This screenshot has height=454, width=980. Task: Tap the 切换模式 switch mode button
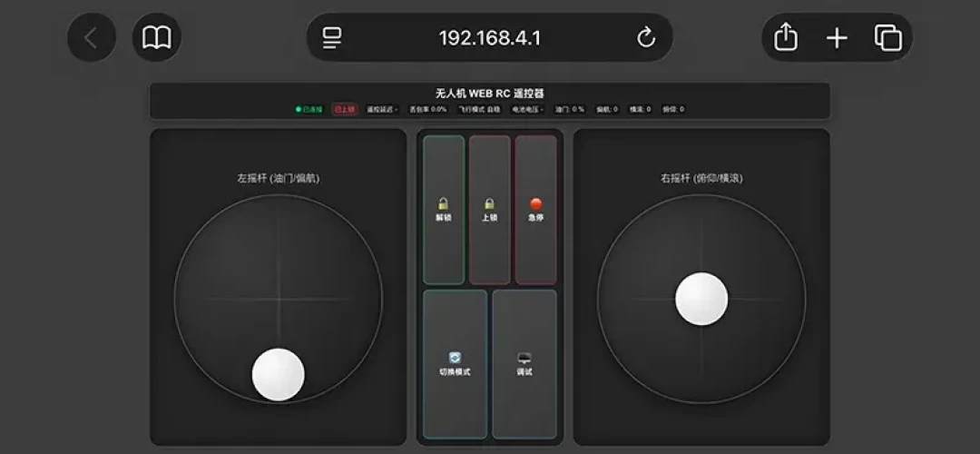[455, 364]
